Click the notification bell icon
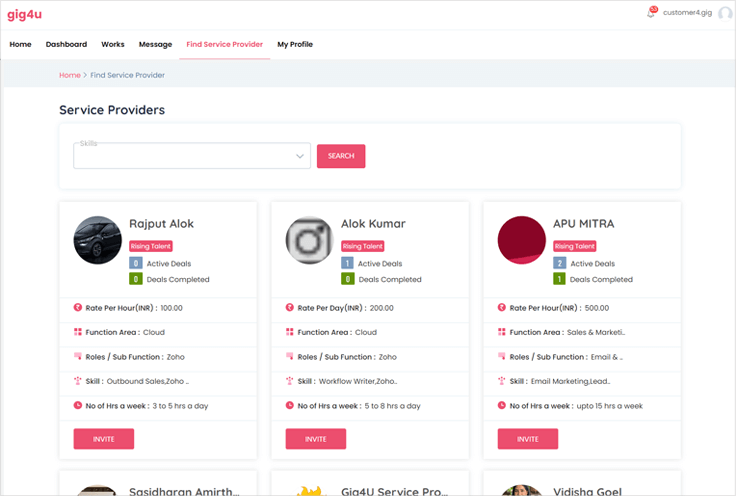The image size is (736, 496). click(x=652, y=14)
